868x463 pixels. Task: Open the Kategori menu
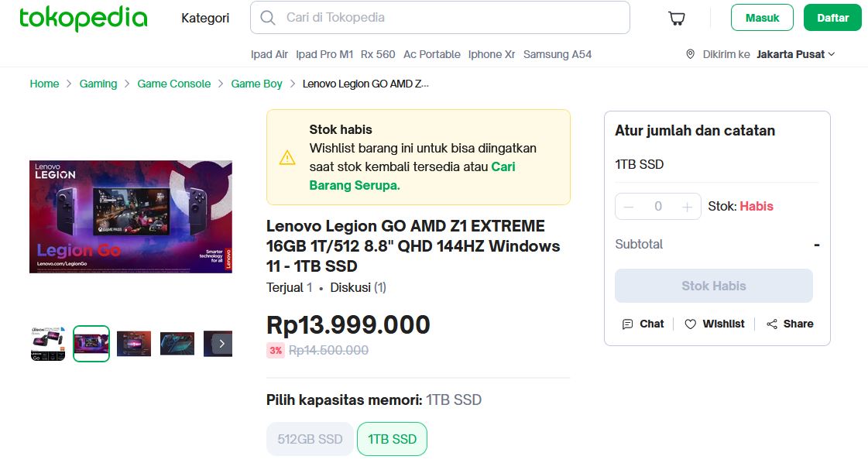(205, 18)
